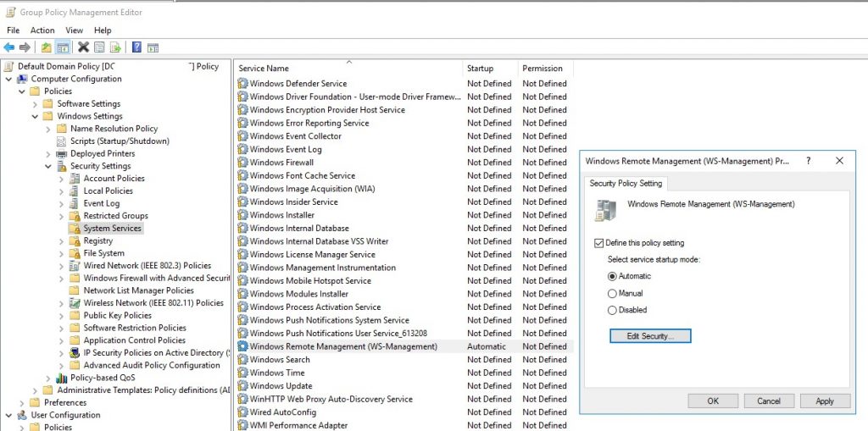
Task: Click the Export List toolbar icon
Action: (x=115, y=47)
